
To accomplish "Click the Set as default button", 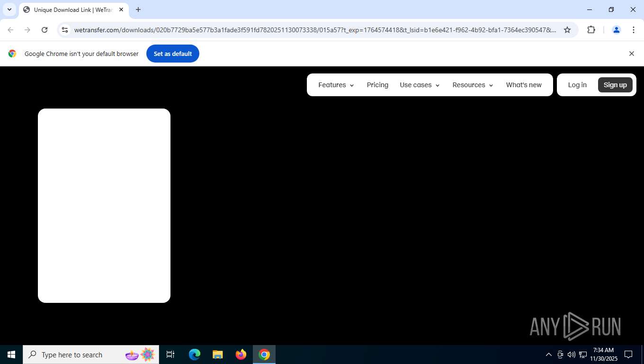I will [x=172, y=54].
